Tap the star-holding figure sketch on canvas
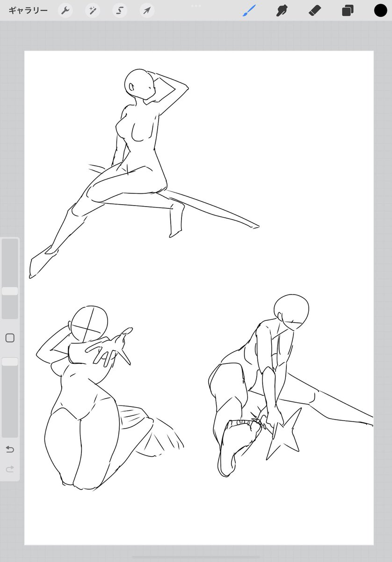The width and height of the screenshot is (392, 562). pos(290,385)
